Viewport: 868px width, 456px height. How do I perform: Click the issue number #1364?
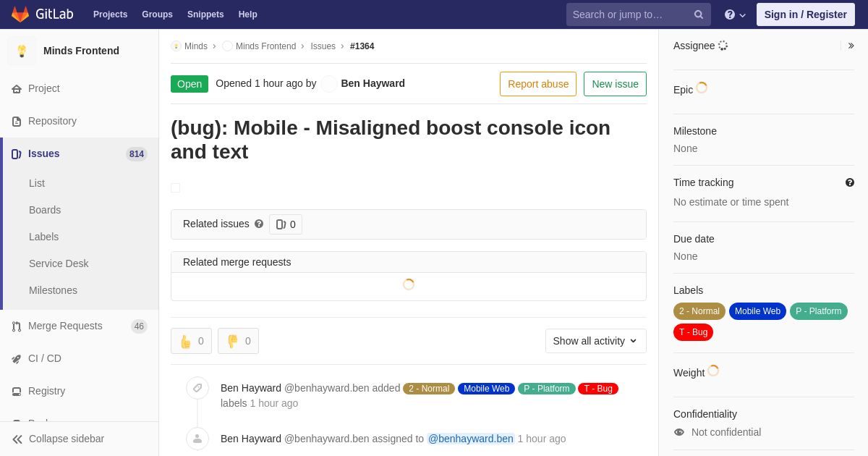coord(362,46)
